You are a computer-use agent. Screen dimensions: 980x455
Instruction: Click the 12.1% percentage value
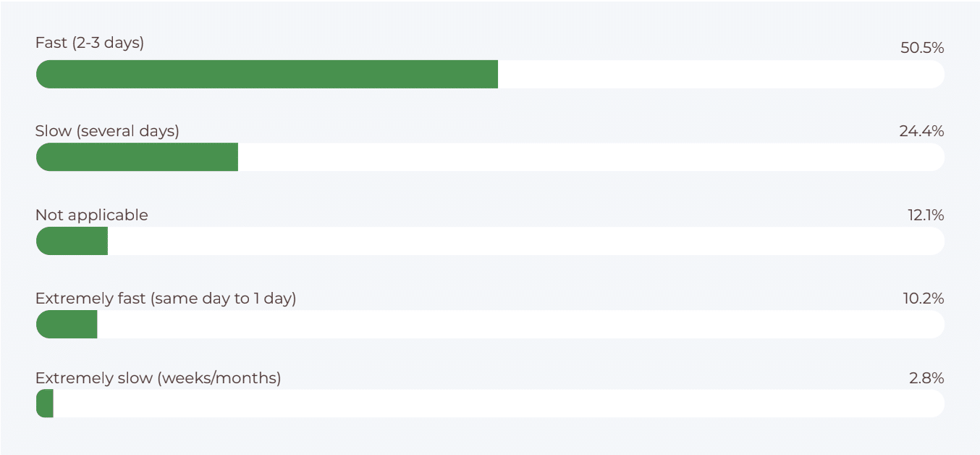[x=926, y=215]
